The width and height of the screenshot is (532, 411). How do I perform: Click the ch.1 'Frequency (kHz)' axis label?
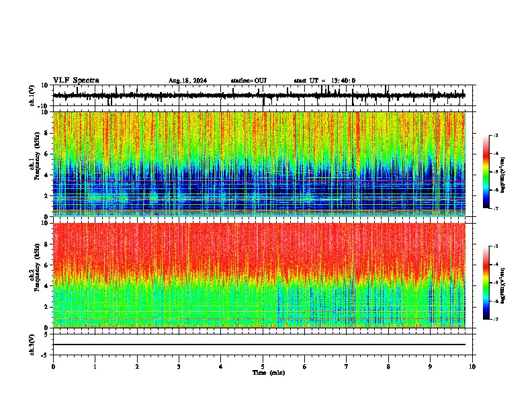coord(37,156)
